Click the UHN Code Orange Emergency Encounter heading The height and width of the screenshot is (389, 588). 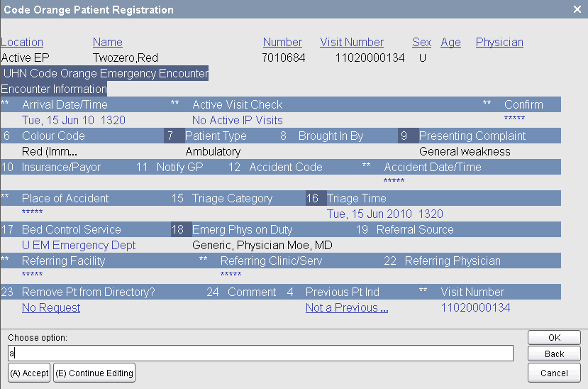(x=105, y=73)
